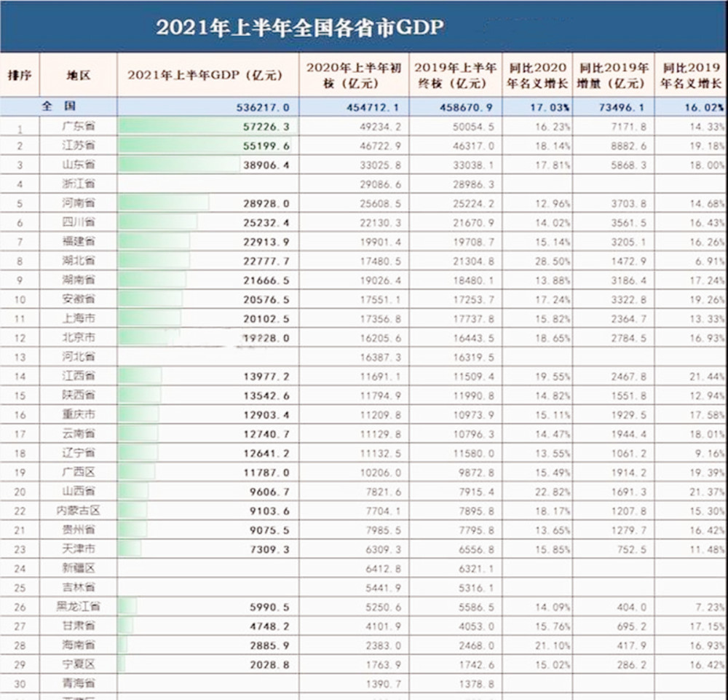The height and width of the screenshot is (700, 728).
Task: Click the '2019年上半年终核（亿元）' header
Action: pos(456,75)
